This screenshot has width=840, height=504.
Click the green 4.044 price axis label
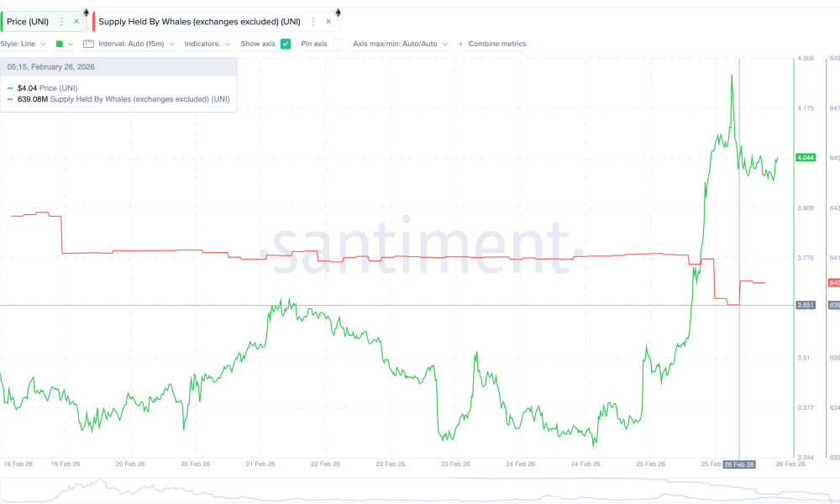click(806, 158)
